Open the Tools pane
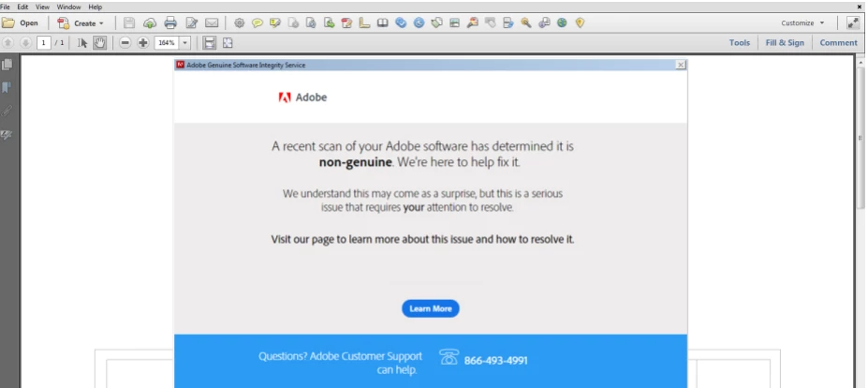This screenshot has height=388, width=868. click(740, 43)
